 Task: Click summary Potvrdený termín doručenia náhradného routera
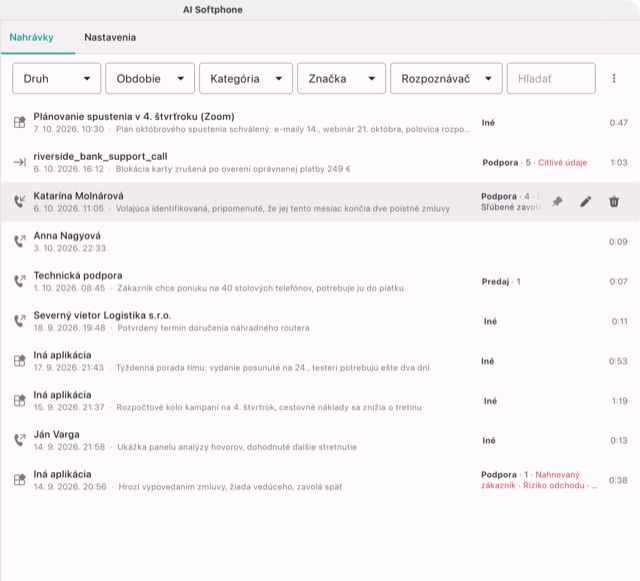tap(213, 328)
